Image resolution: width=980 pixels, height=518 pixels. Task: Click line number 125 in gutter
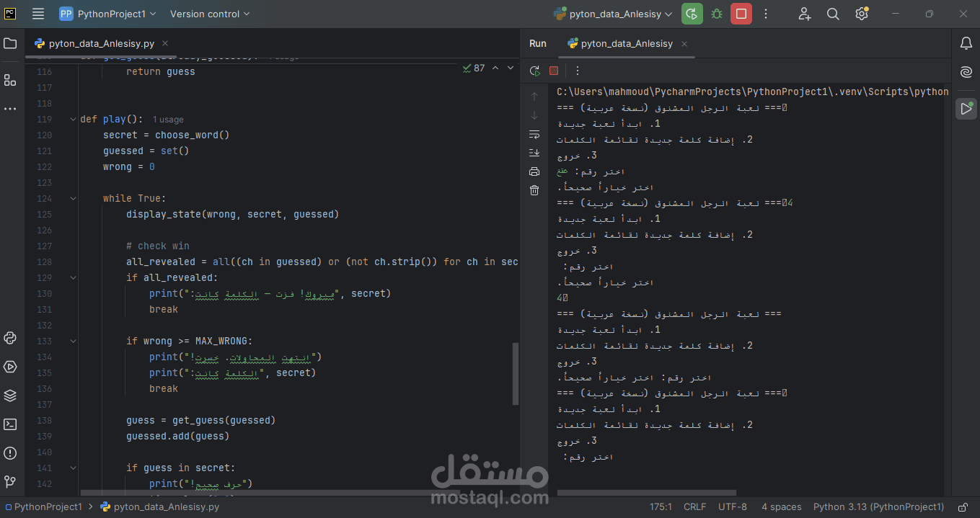tap(44, 214)
